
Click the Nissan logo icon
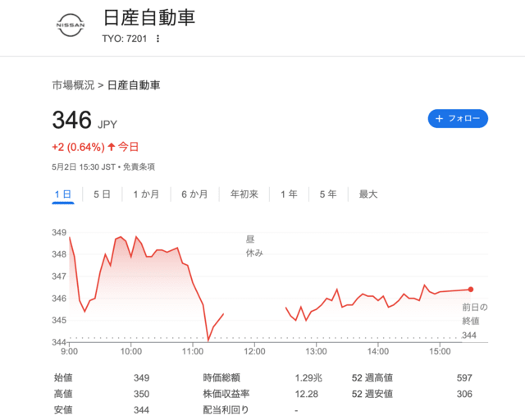pos(71,25)
